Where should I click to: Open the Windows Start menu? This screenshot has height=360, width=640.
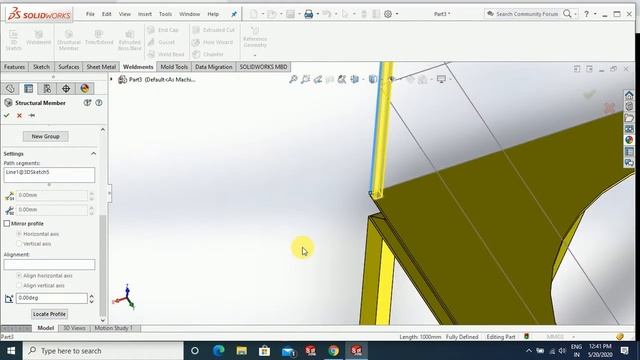[x=11, y=351]
